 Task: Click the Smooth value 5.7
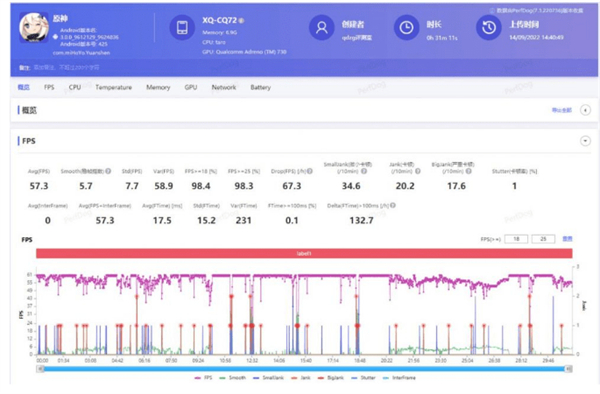pos(86,186)
